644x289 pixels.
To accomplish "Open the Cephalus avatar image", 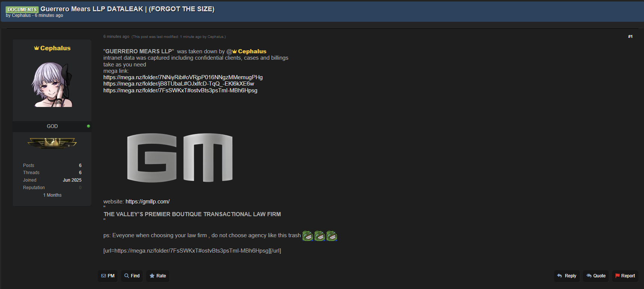I will click(x=52, y=84).
